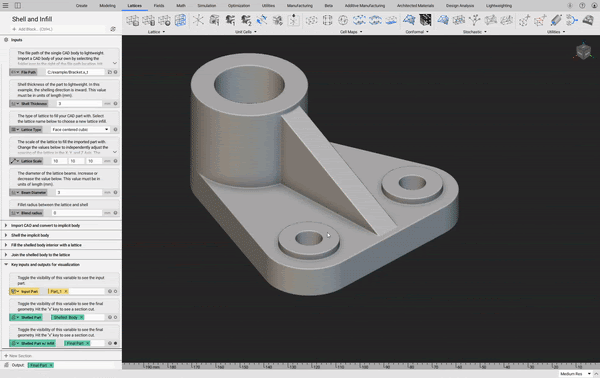Select the cylinder-shaped cell map icon

click(x=328, y=20)
